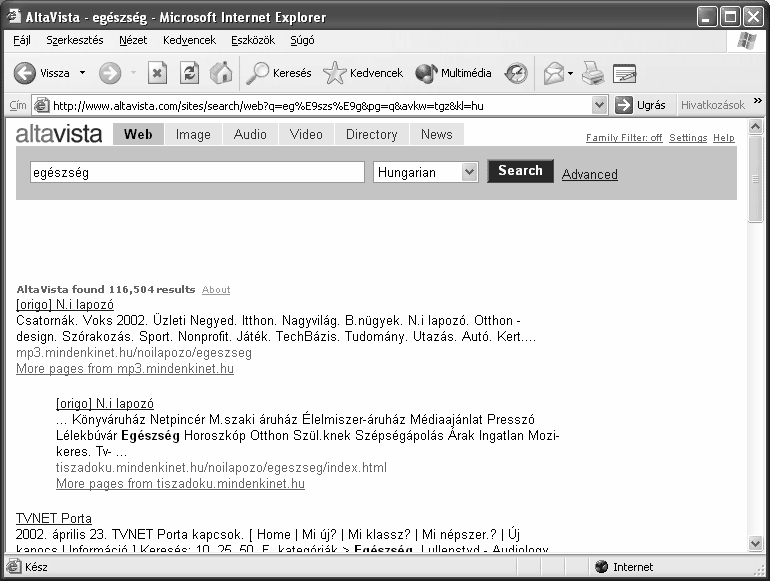770x581 pixels.
Task: Click the scrollbar up arrow
Action: 756,127
